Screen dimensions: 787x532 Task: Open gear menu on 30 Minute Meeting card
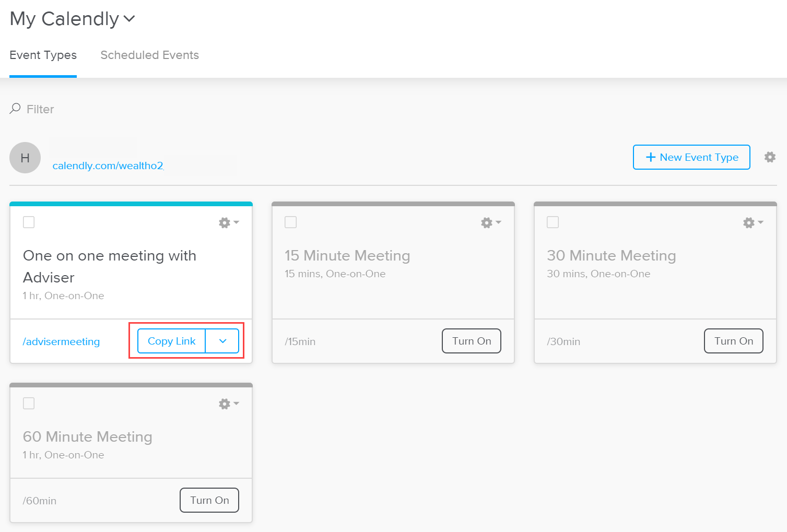coord(753,223)
